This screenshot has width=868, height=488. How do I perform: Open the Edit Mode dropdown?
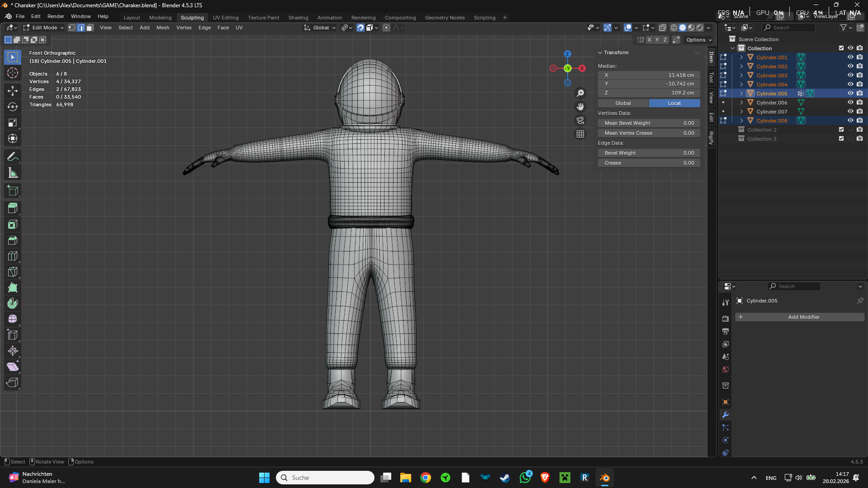(43, 28)
